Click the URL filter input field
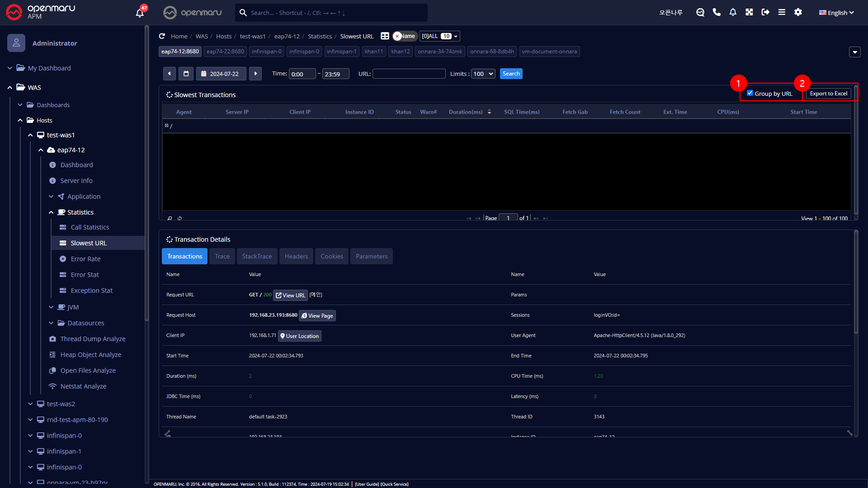This screenshot has width=868, height=488. click(x=409, y=74)
